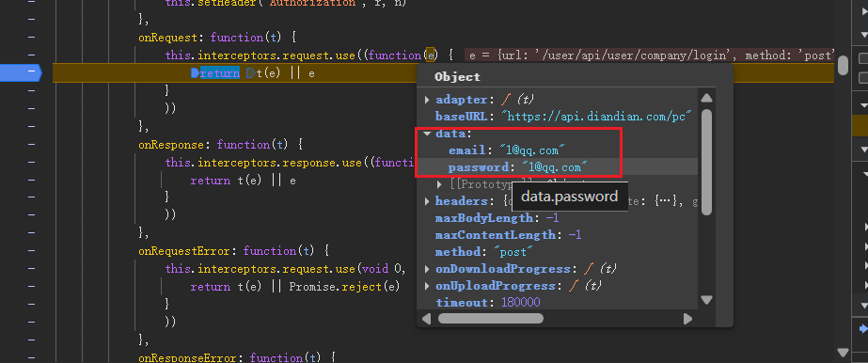Click the onResponse function name
This screenshot has width=868, height=363.
pyautogui.click(x=171, y=145)
